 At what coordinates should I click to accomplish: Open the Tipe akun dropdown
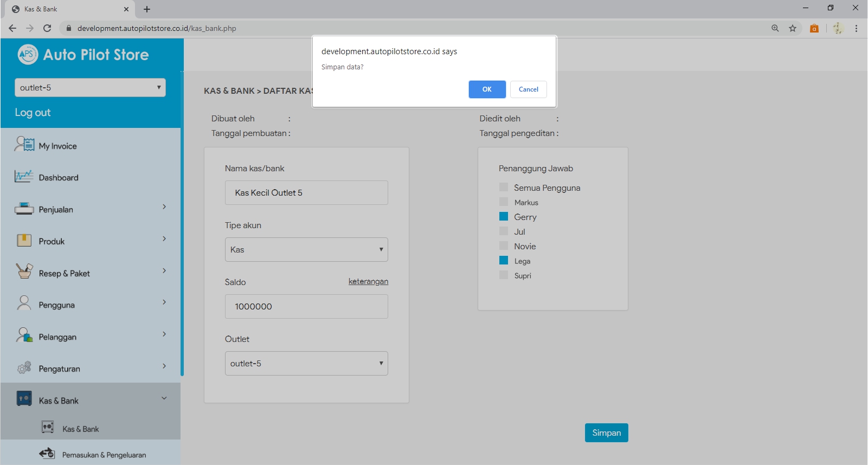pyautogui.click(x=306, y=250)
